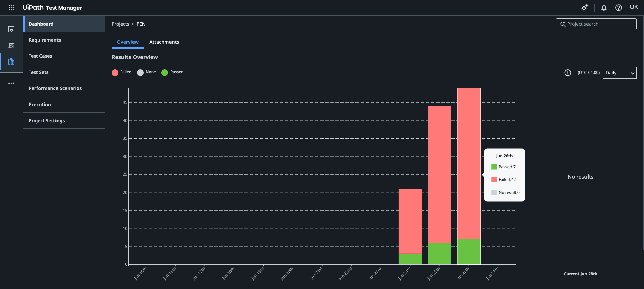Open the help question mark icon
Image resolution: width=644 pixels, height=289 pixels.
pos(619,7)
